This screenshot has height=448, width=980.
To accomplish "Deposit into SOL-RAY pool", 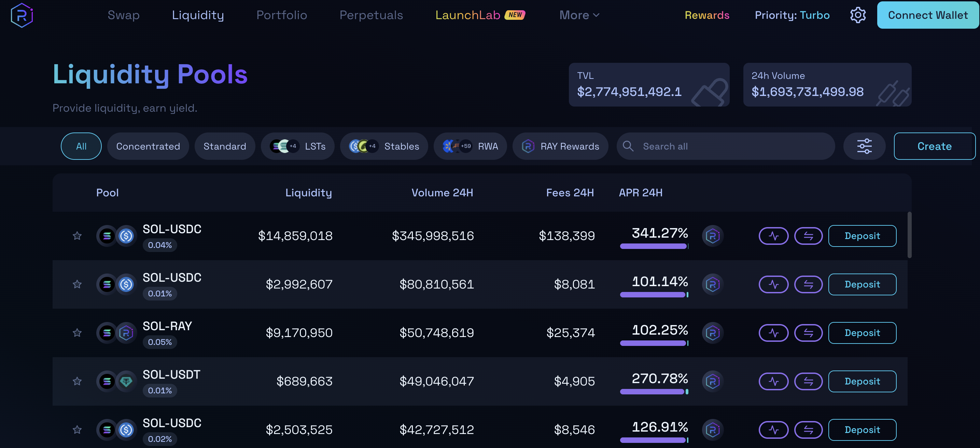I will (862, 333).
